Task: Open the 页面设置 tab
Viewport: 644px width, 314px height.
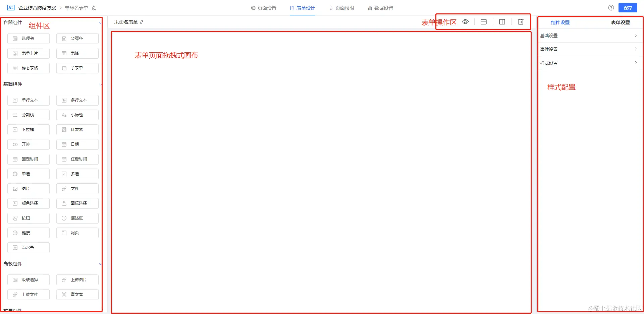Action: pos(264,8)
